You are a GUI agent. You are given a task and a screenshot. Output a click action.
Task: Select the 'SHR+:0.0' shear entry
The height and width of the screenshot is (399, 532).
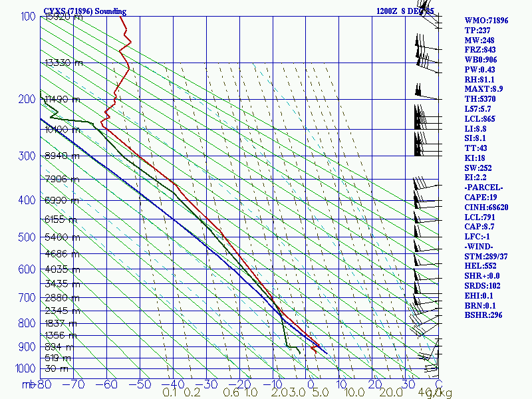click(482, 276)
